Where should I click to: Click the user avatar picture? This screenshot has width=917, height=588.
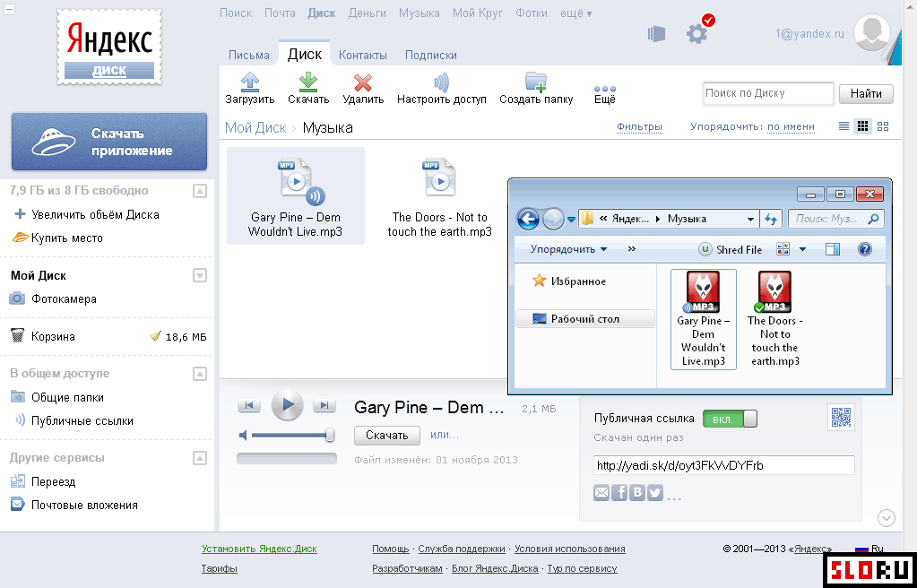(872, 33)
